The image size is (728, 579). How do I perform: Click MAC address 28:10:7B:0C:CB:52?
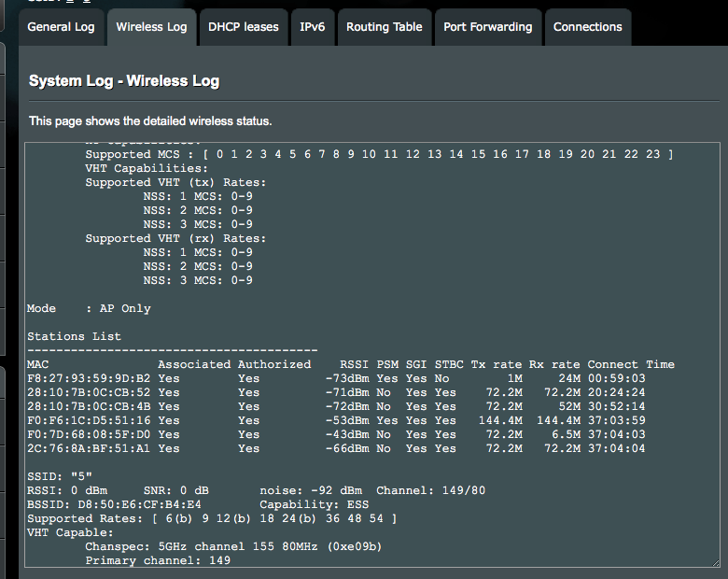pos(89,392)
